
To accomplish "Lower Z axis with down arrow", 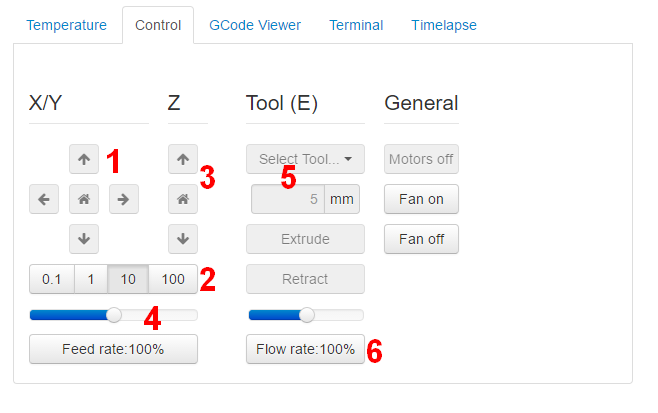I will tap(182, 239).
